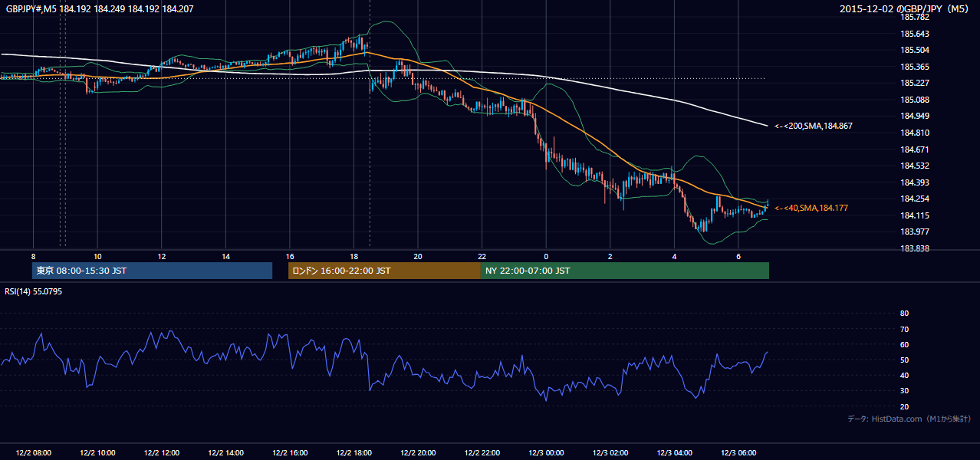Click price axis value 184.810

tap(915, 133)
